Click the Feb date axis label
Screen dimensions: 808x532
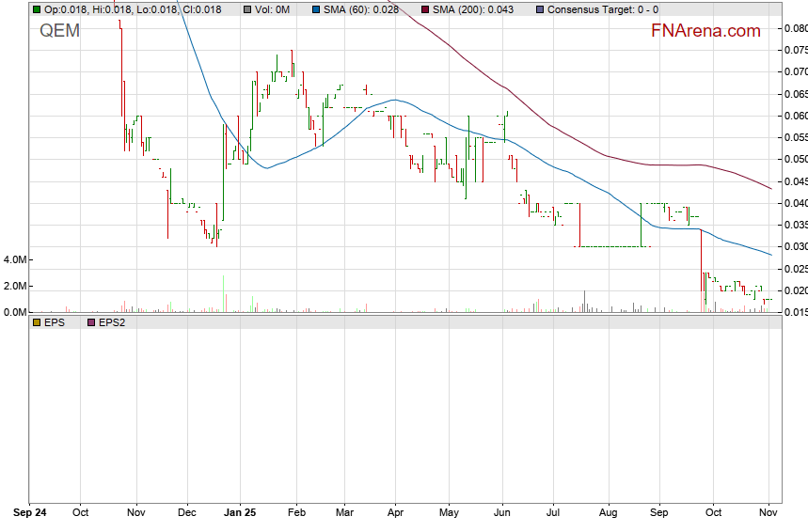tap(296, 513)
